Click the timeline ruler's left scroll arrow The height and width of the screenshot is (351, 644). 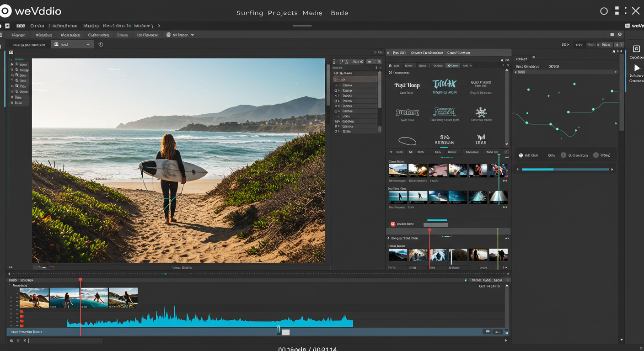(9, 274)
